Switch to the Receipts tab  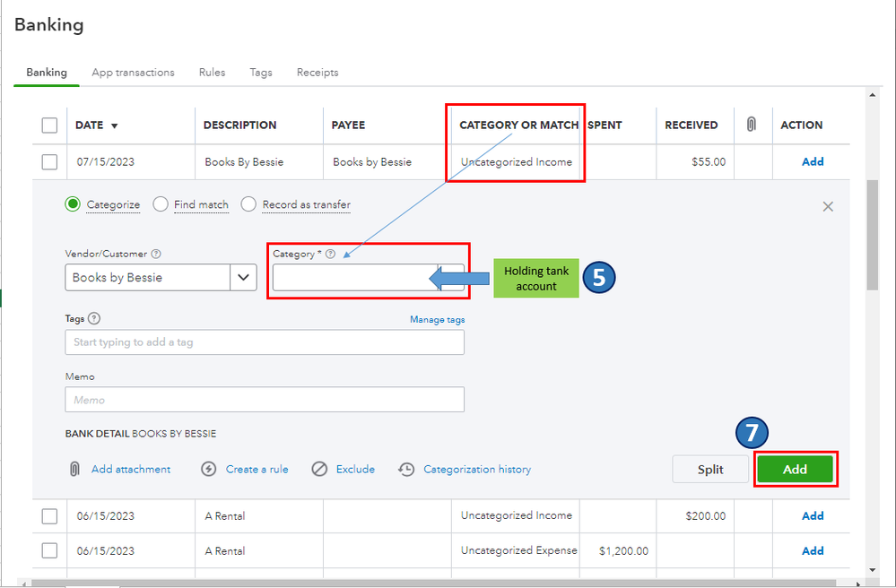[x=318, y=73]
